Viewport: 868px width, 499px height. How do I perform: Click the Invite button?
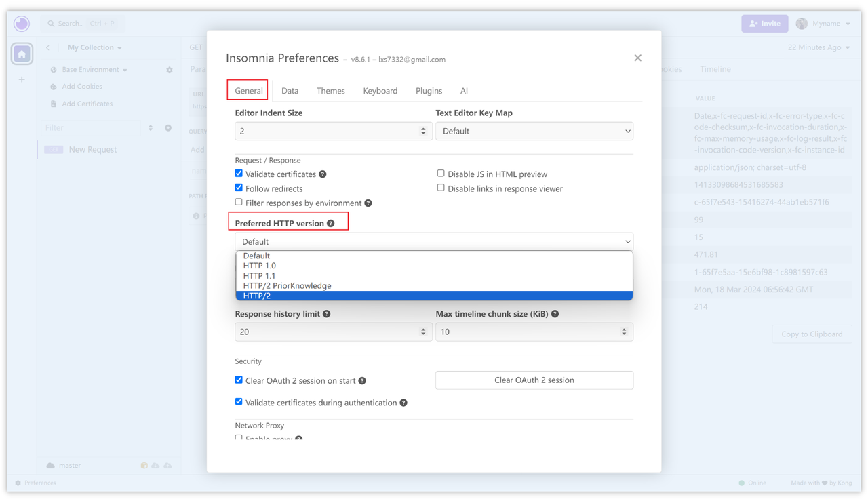coord(764,24)
